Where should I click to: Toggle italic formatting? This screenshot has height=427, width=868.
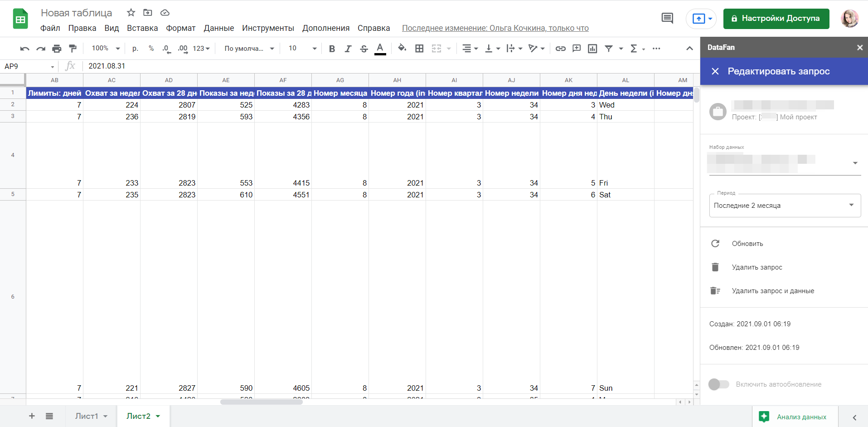click(x=348, y=49)
